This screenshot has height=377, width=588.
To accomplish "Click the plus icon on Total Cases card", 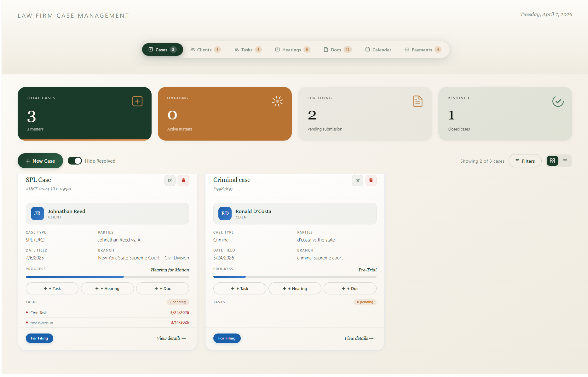I will (137, 101).
